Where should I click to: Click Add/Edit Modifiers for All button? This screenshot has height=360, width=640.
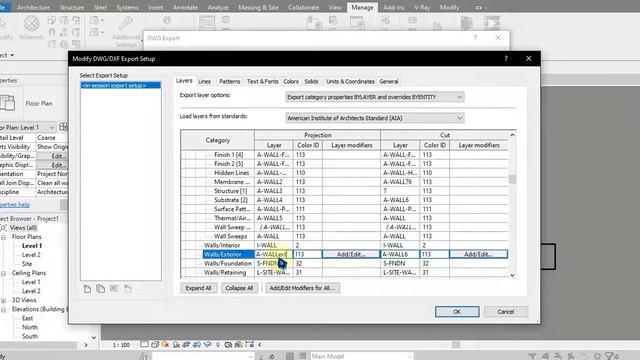tap(302, 288)
